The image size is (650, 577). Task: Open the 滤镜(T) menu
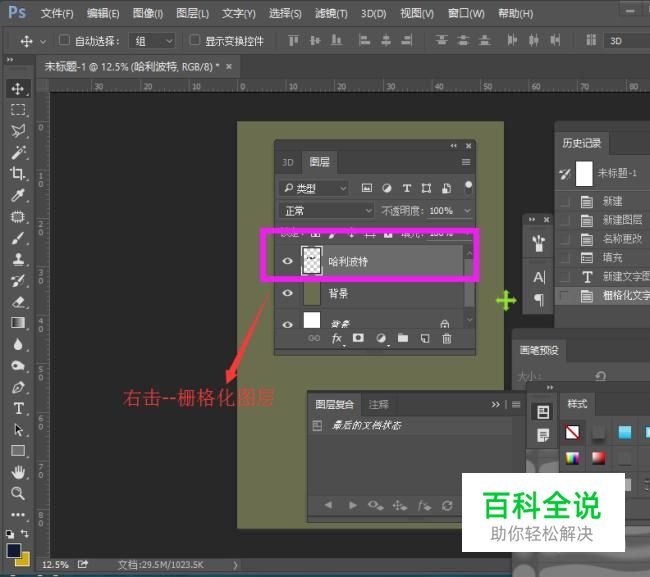331,14
